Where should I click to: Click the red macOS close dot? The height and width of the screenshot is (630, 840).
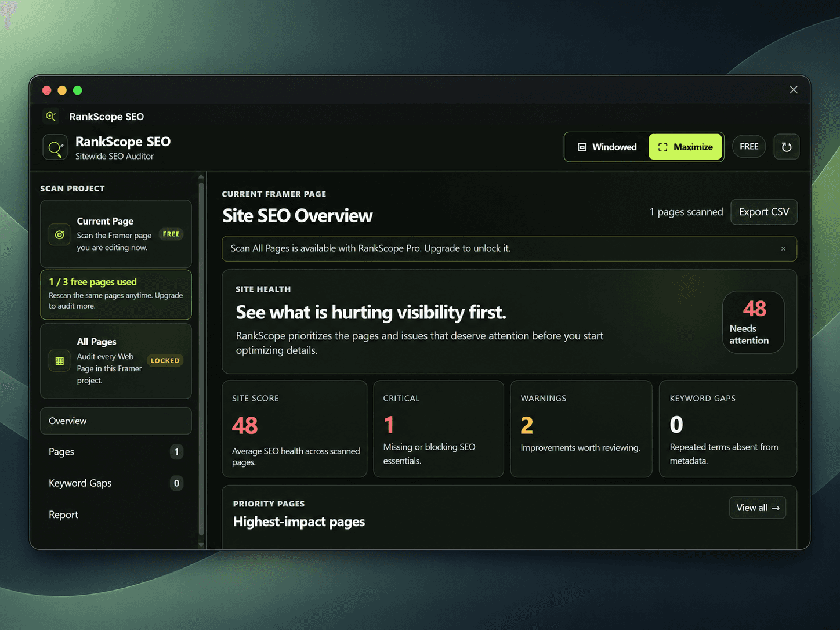coord(47,90)
